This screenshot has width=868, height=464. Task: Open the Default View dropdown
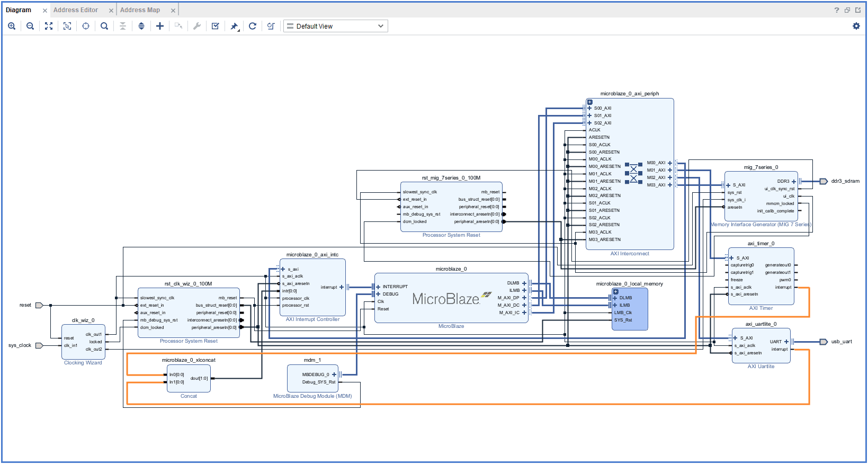[x=336, y=26]
